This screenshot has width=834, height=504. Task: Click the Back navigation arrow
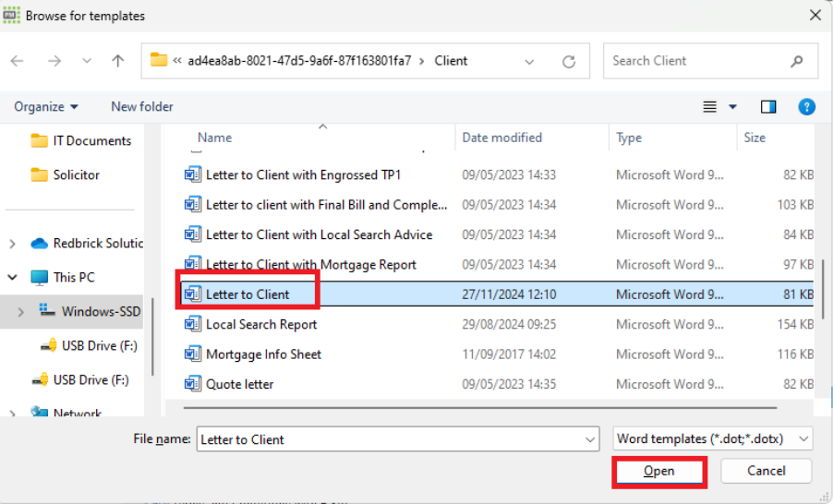(18, 61)
